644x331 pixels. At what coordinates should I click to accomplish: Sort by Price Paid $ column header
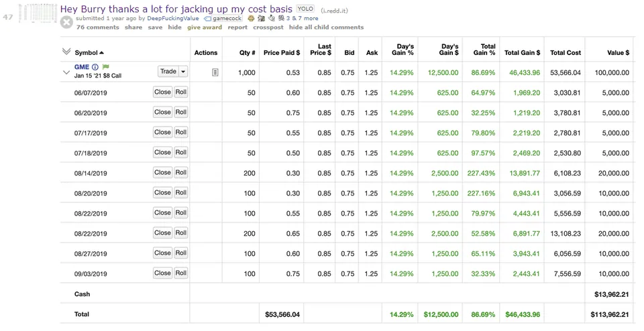(x=282, y=52)
